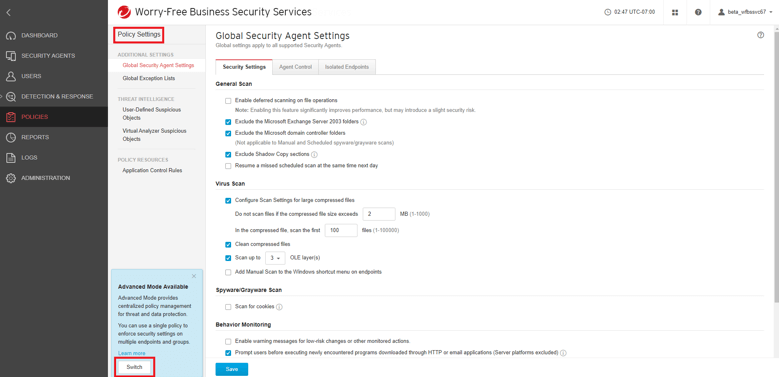Uncheck Exclude Microsoft domain controller folders

click(228, 133)
